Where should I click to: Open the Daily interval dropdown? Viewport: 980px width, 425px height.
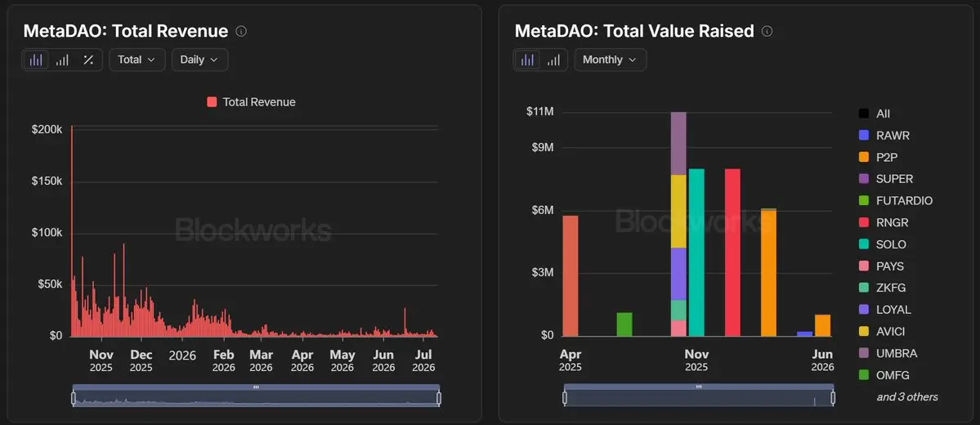pyautogui.click(x=199, y=60)
